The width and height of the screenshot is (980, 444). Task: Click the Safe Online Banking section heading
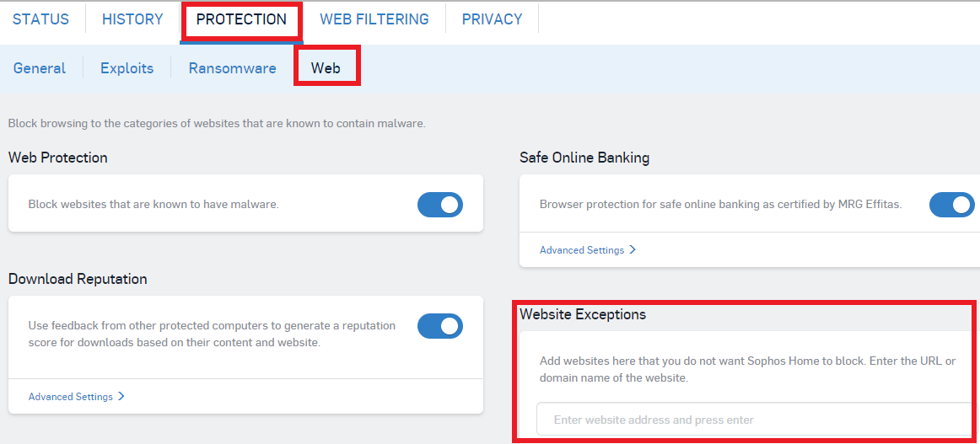point(584,158)
